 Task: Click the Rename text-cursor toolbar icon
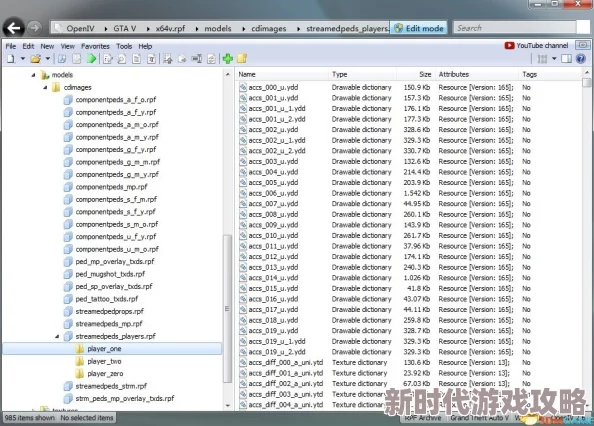click(x=197, y=59)
